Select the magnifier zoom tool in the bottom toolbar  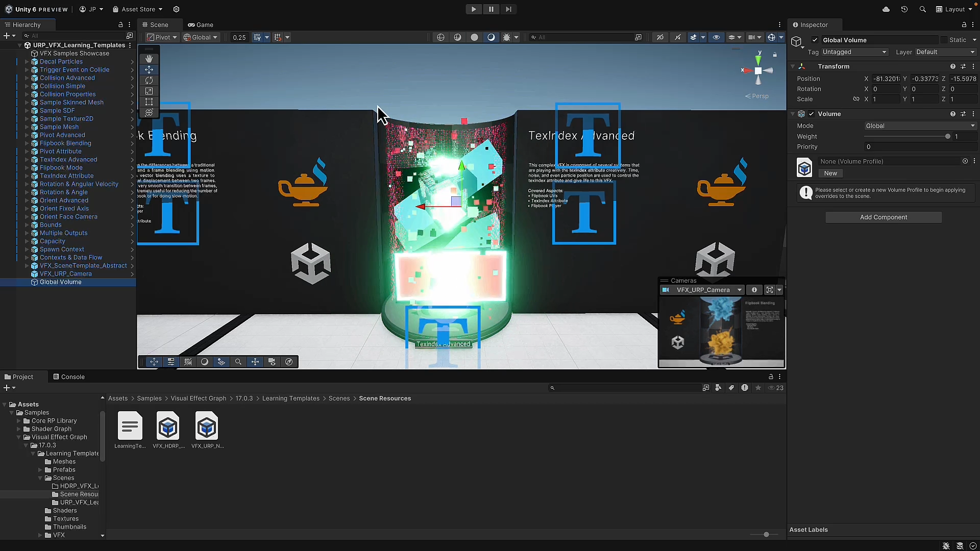238,362
